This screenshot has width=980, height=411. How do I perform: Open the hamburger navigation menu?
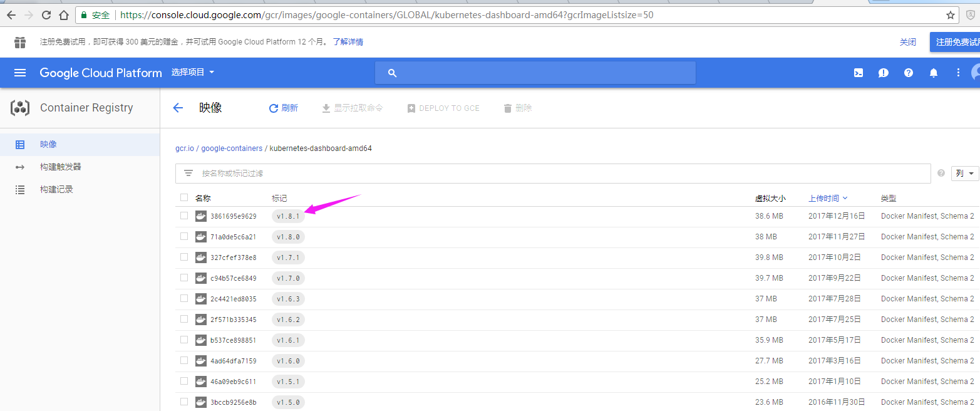(20, 73)
